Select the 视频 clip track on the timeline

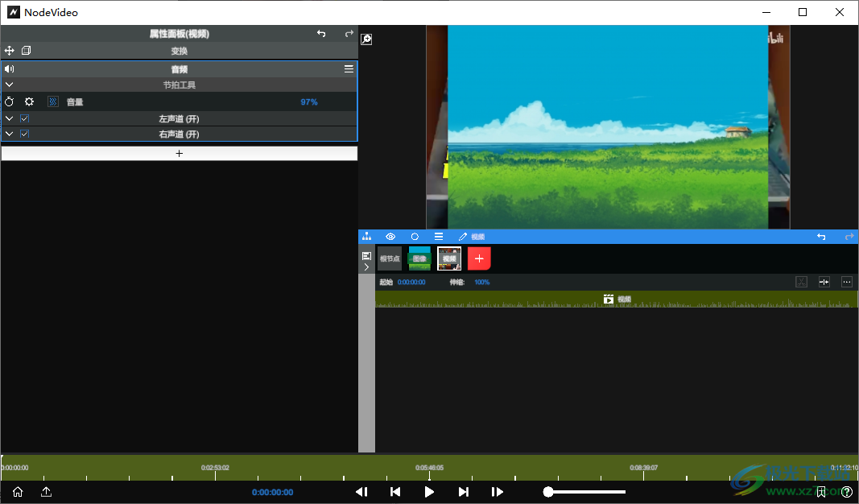click(x=617, y=300)
